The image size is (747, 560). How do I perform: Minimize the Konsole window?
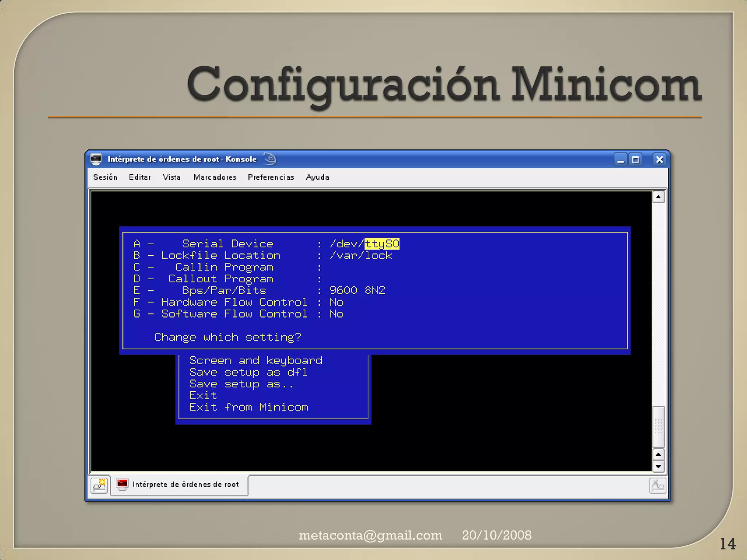pyautogui.click(x=620, y=160)
